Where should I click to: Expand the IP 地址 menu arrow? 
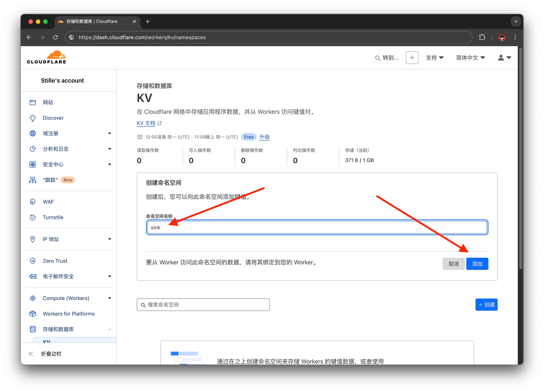click(x=110, y=239)
